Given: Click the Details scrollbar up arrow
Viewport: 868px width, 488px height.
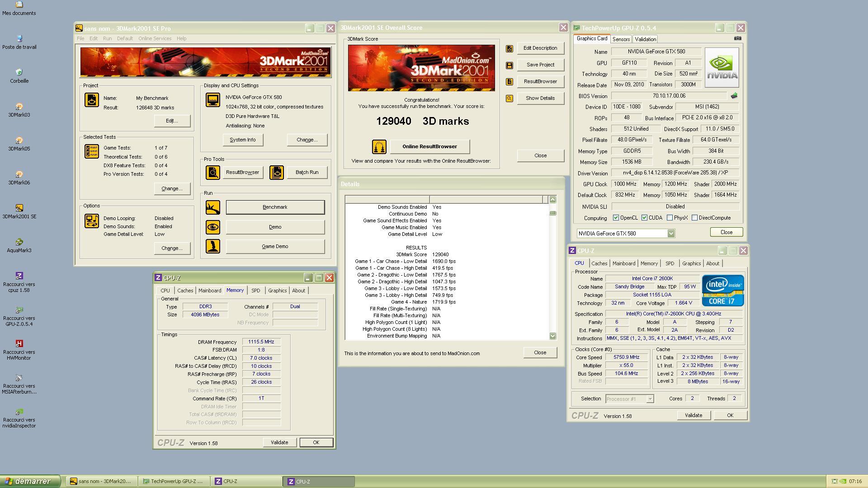Looking at the screenshot, I should (x=552, y=200).
